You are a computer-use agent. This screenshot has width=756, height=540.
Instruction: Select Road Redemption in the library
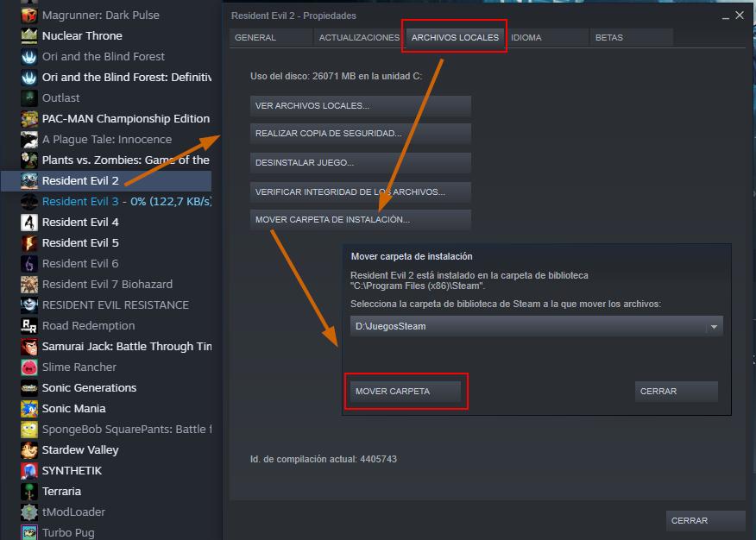click(106, 326)
